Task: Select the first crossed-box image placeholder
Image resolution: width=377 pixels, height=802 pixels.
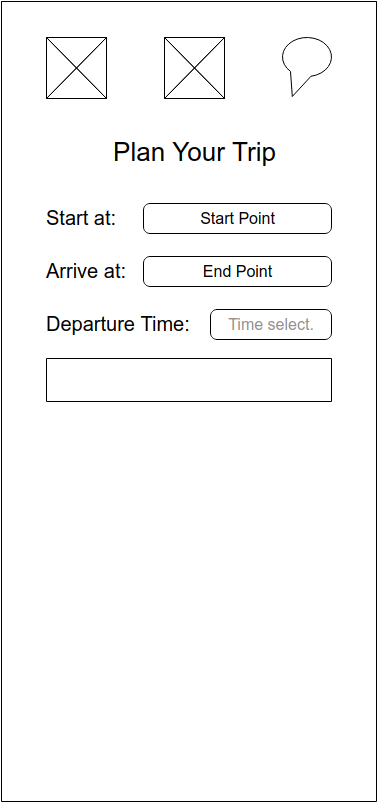Action: point(77,68)
